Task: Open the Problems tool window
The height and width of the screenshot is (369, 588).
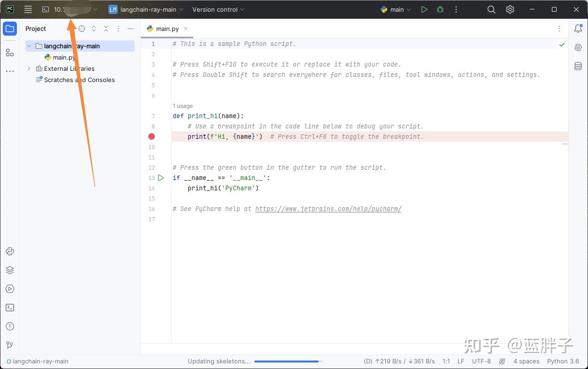Action: tap(9, 326)
